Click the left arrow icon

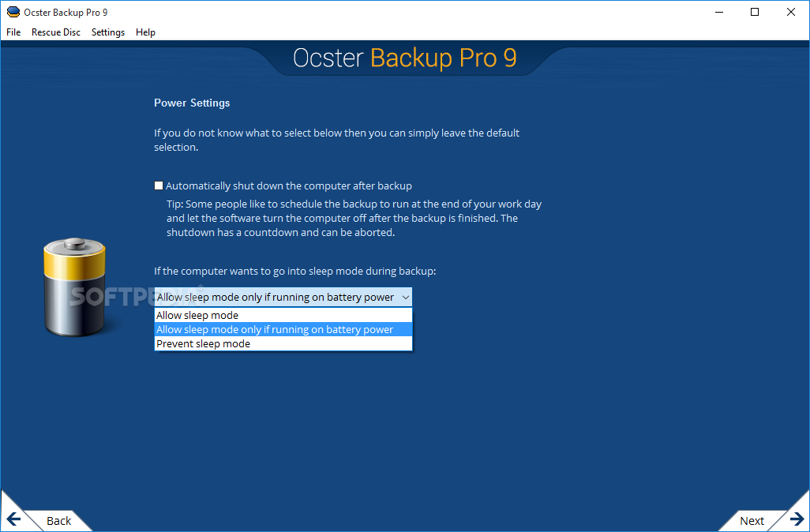[x=13, y=519]
